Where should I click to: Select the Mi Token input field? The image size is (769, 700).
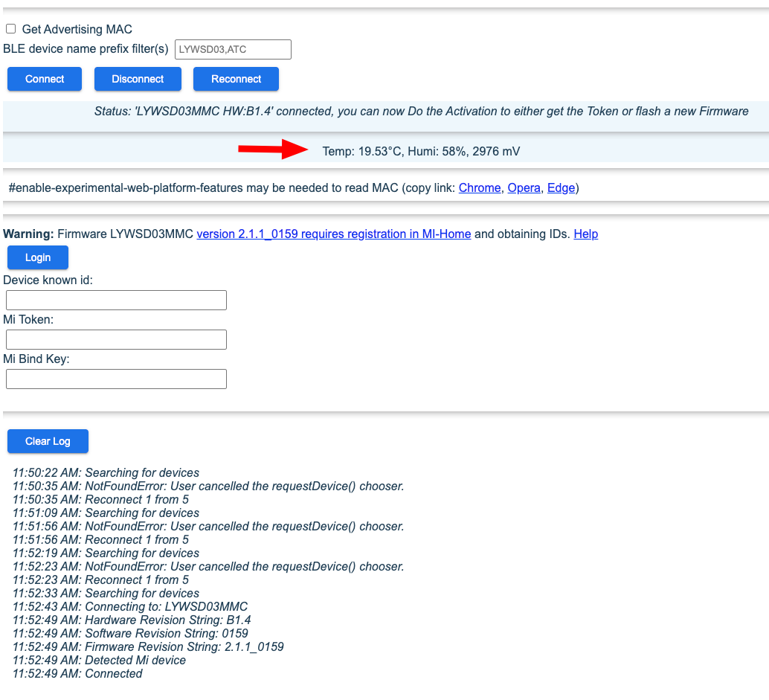pyautogui.click(x=116, y=339)
